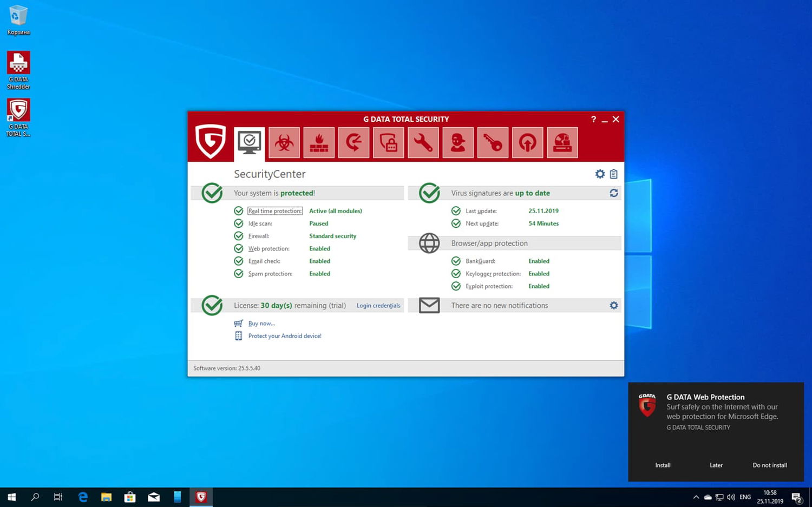Refresh virus signatures with update icon

613,193
